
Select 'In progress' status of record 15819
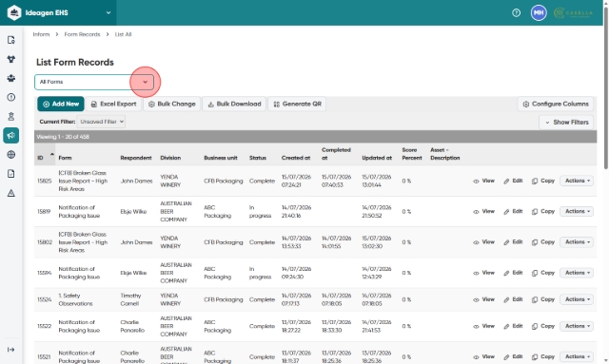pos(260,212)
